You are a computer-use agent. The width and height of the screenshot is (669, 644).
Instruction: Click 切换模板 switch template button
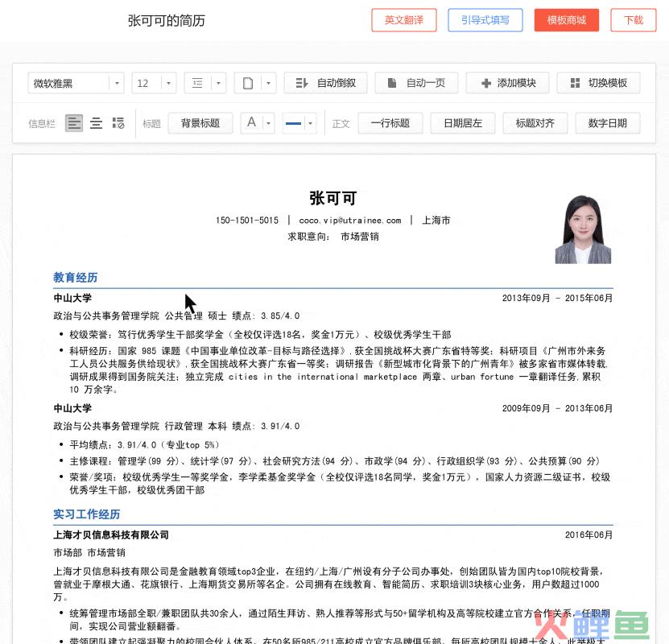599,83
